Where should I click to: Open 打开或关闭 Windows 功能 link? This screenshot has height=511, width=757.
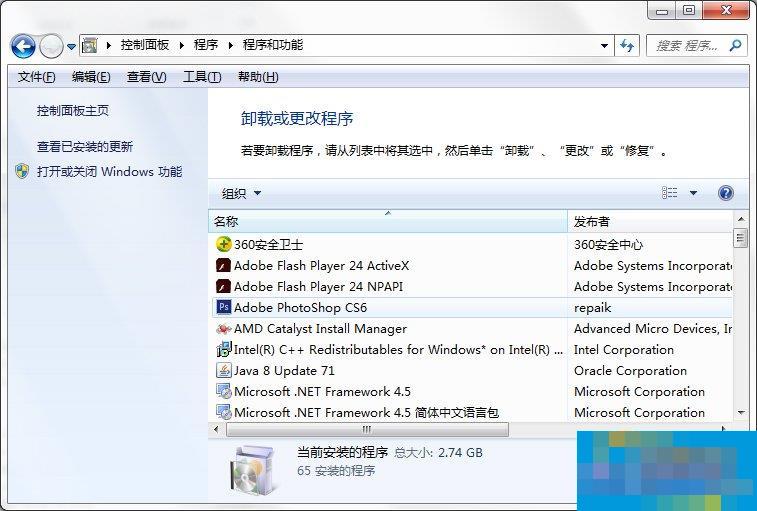point(110,171)
